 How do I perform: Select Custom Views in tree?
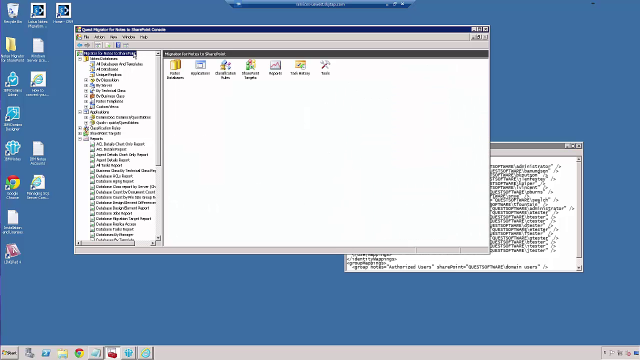pyautogui.click(x=107, y=107)
